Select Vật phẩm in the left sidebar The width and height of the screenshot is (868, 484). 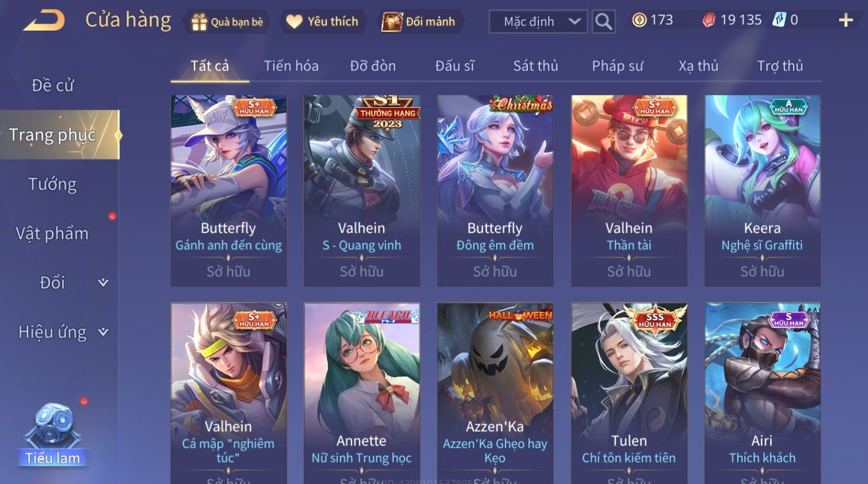tap(52, 233)
